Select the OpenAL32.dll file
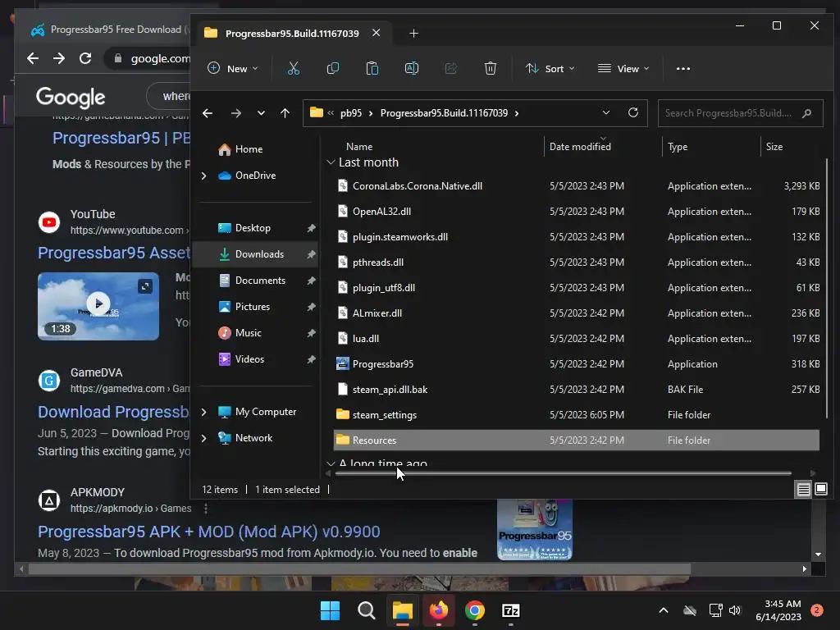This screenshot has height=630, width=840. pyautogui.click(x=577, y=212)
